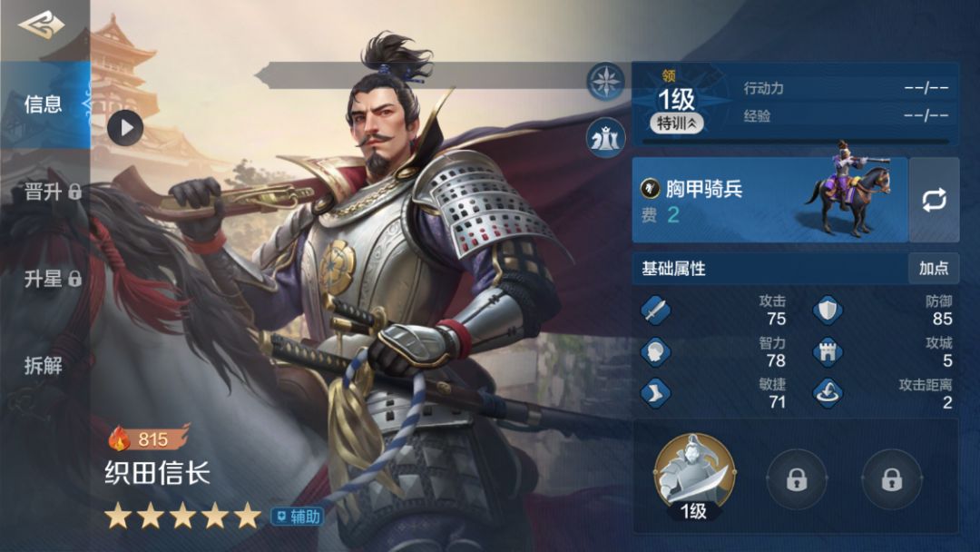
Task: Switch to the 拆解 tab
Action: point(45,365)
